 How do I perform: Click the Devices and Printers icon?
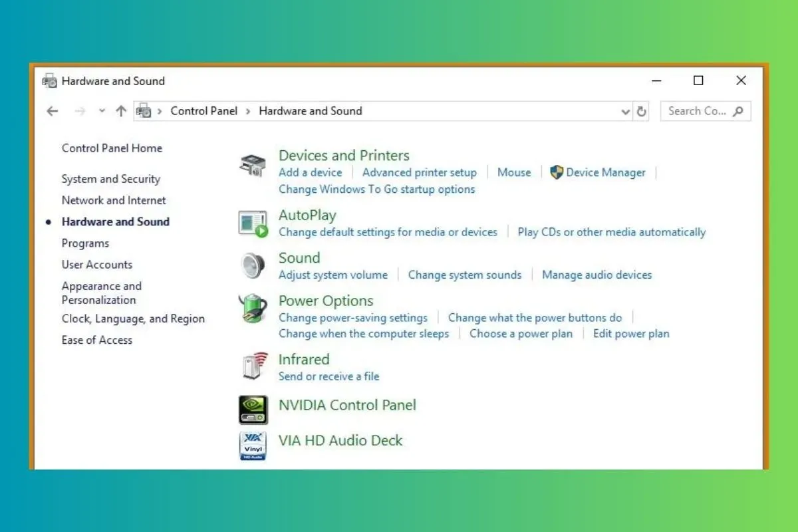point(253,164)
